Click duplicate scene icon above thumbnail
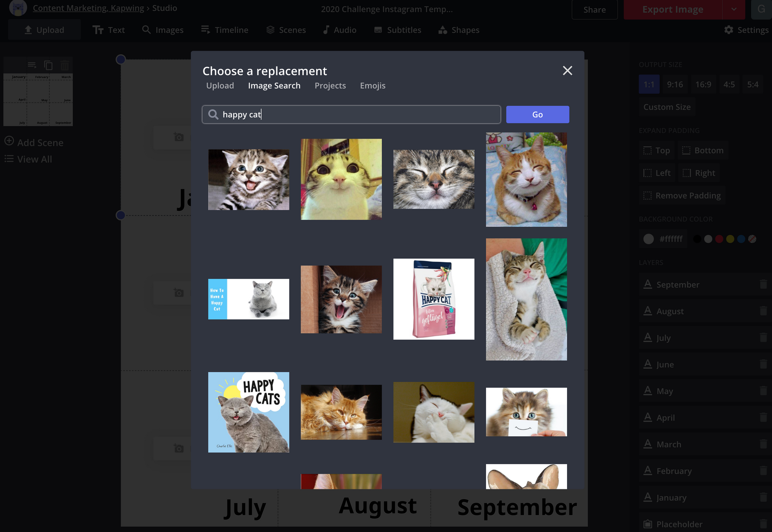The height and width of the screenshot is (532, 772). point(48,65)
